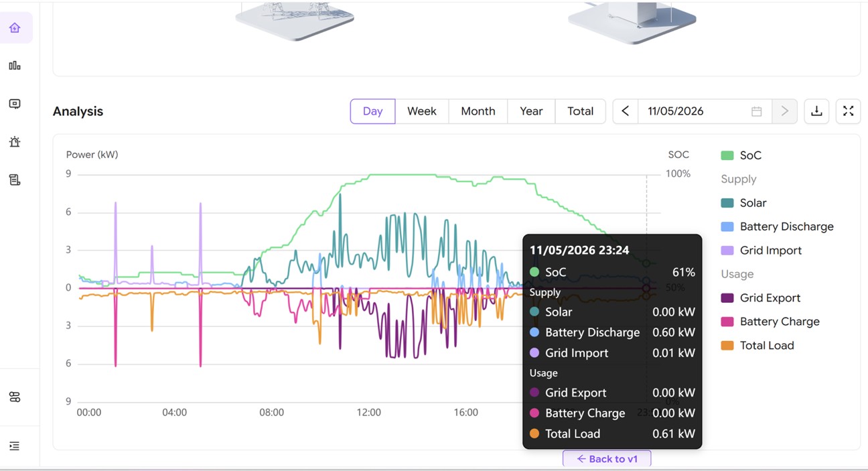
Task: Switch to the Month tab
Action: click(x=478, y=111)
